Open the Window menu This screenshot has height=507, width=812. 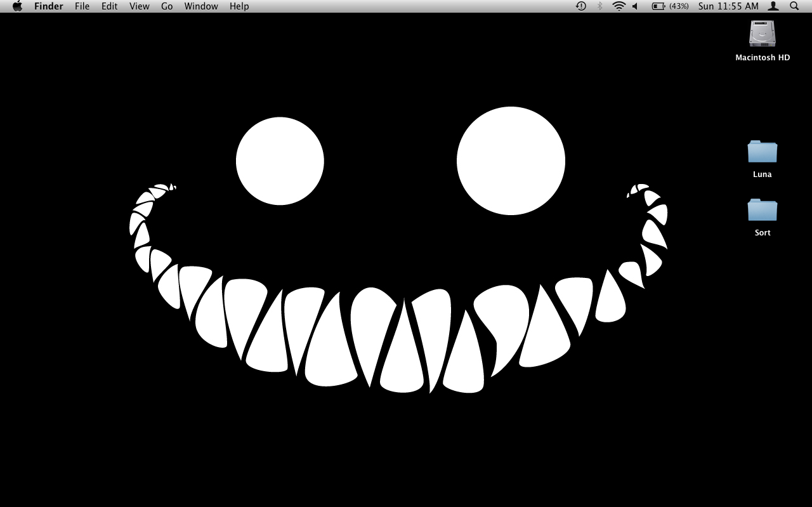pos(201,6)
